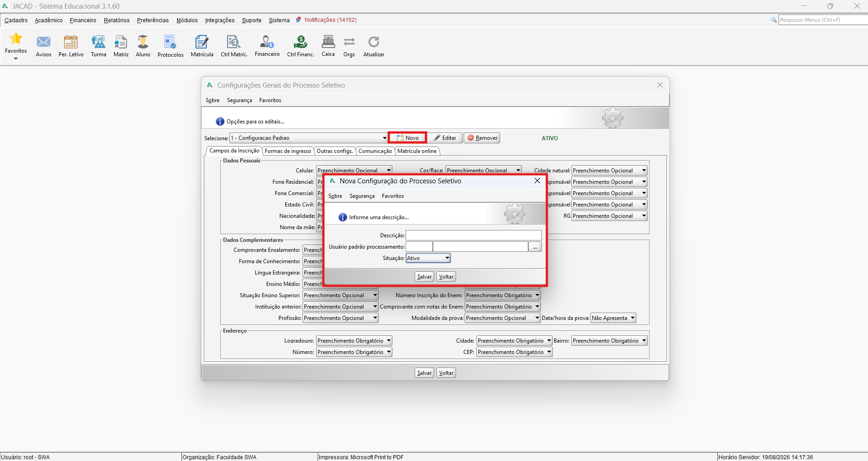Open the Relatórios menu
The width and height of the screenshot is (868, 461).
(117, 20)
